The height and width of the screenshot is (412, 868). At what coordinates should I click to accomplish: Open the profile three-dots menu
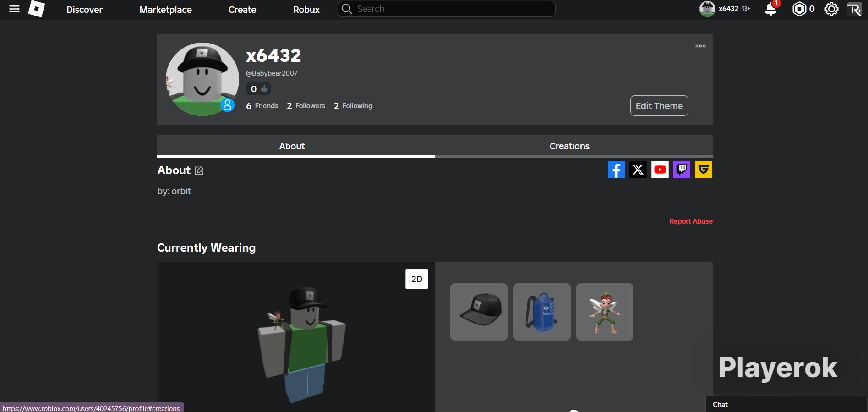coord(700,46)
